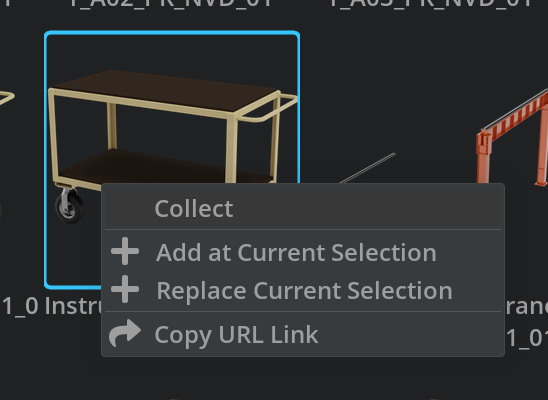Click the plus icon beside Add at Current Selection

coord(125,251)
